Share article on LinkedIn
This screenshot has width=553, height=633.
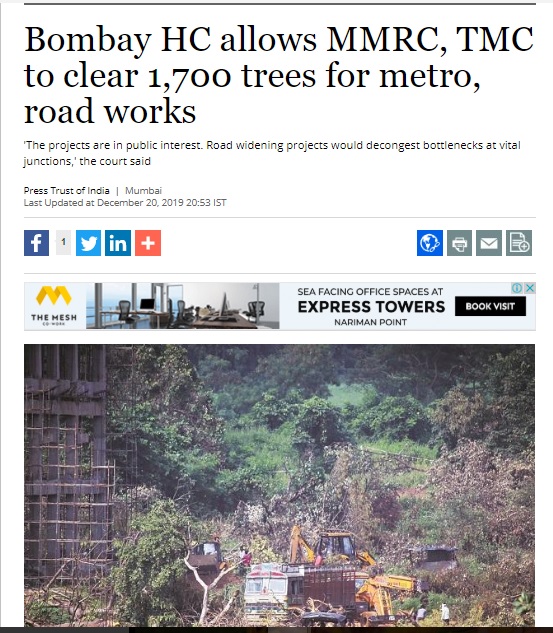[118, 243]
